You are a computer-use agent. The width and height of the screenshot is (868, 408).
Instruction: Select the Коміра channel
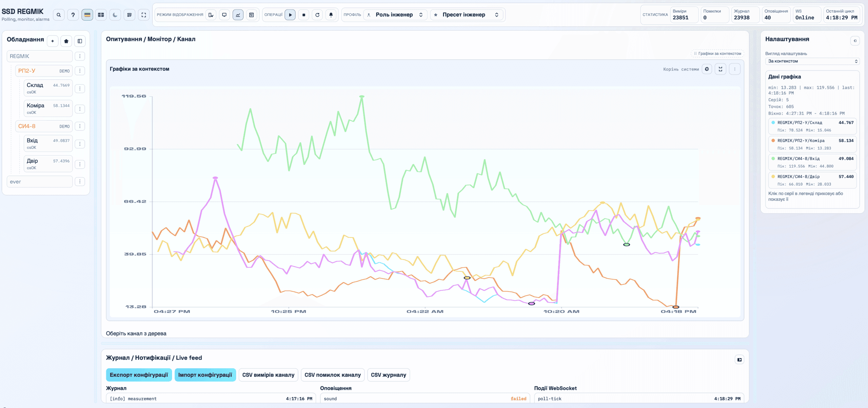48,108
